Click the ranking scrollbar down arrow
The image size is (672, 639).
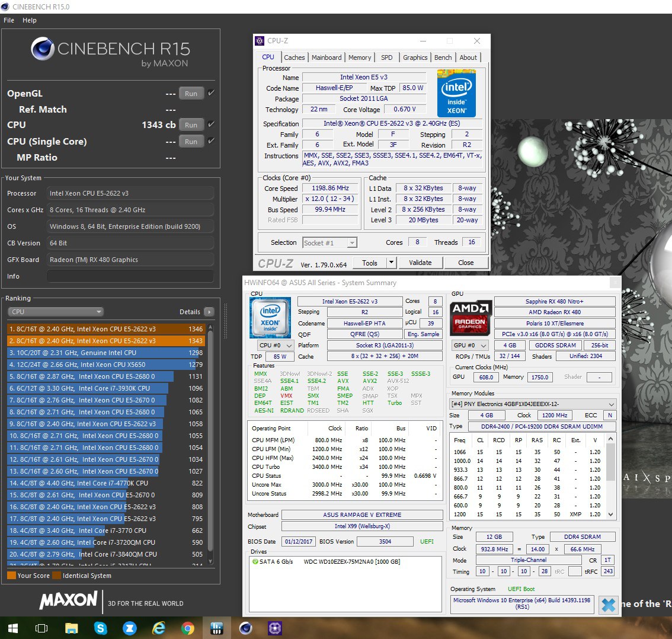click(210, 561)
